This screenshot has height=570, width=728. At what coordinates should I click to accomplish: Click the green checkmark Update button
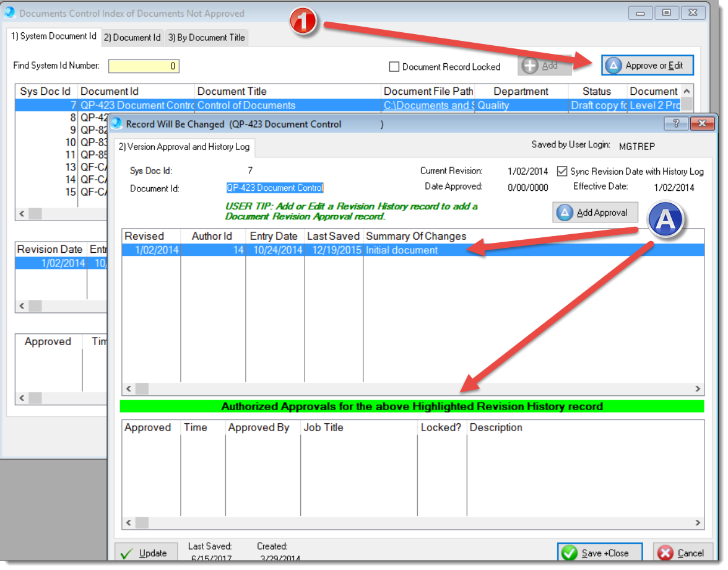point(145,553)
